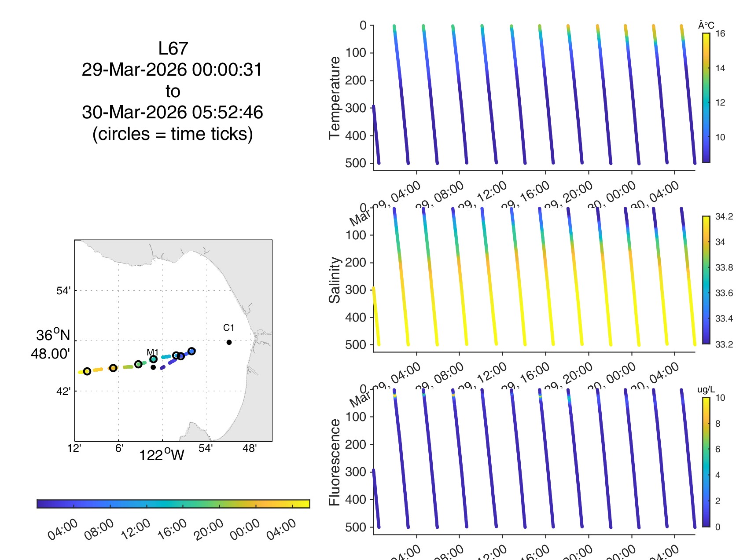
Task: Click the 34.2 tick on salinity colorbar
Action: [x=724, y=216]
